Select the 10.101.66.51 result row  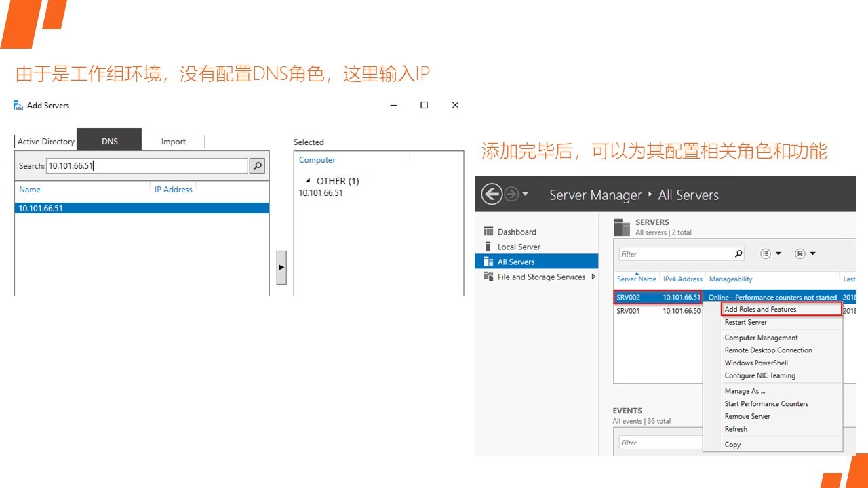pos(142,208)
